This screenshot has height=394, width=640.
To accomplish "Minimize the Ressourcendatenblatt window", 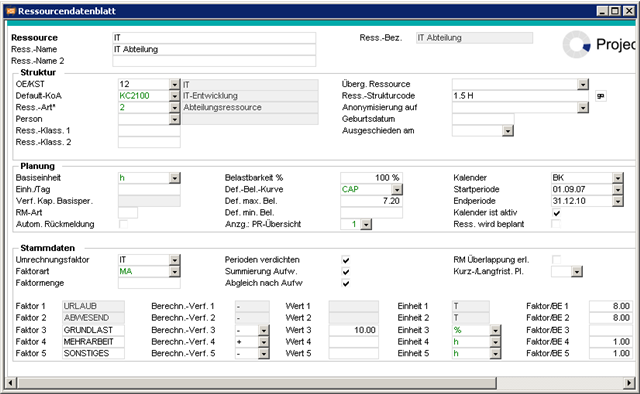I will (602, 11).
